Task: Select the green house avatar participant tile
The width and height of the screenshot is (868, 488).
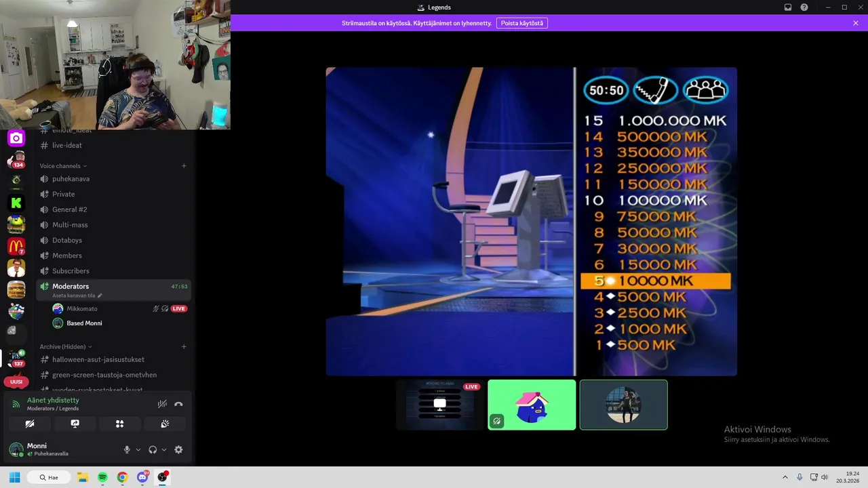Action: pos(532,405)
